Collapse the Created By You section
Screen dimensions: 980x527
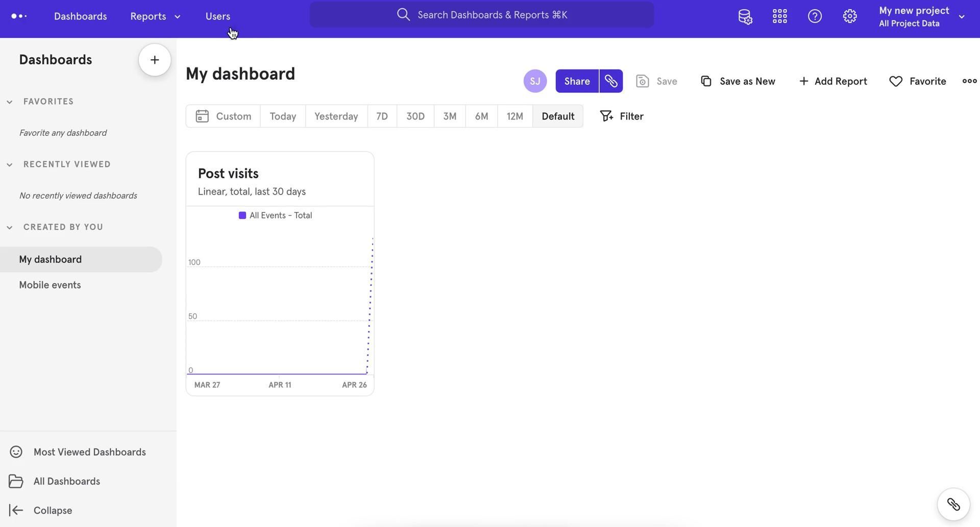pyautogui.click(x=10, y=228)
